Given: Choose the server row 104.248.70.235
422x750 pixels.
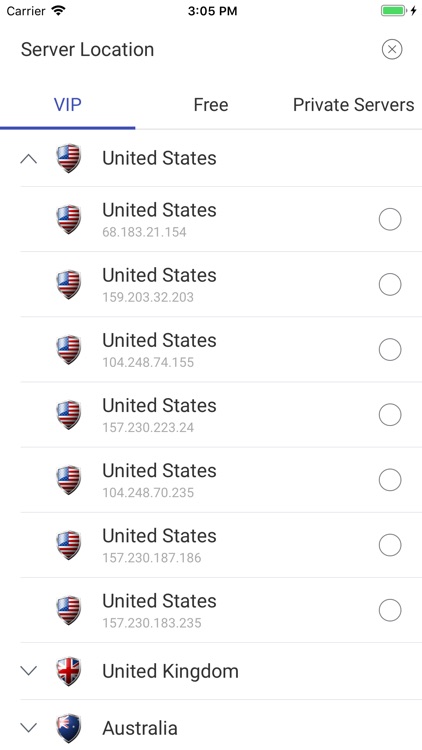Looking at the screenshot, I should 221,480.
